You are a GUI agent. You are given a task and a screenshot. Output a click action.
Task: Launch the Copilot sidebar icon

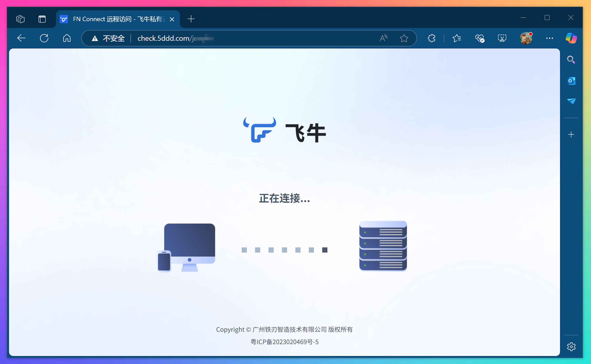[x=571, y=38]
